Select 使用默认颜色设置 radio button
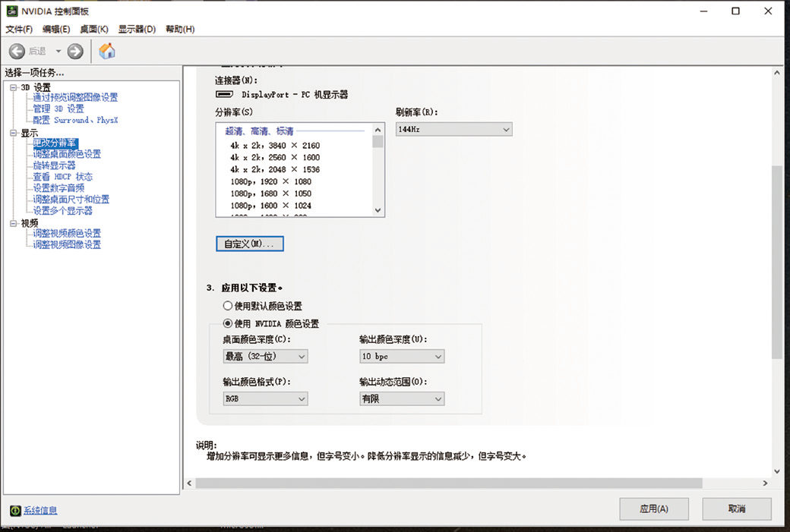Screen dimensions: 790x532 coord(228,306)
